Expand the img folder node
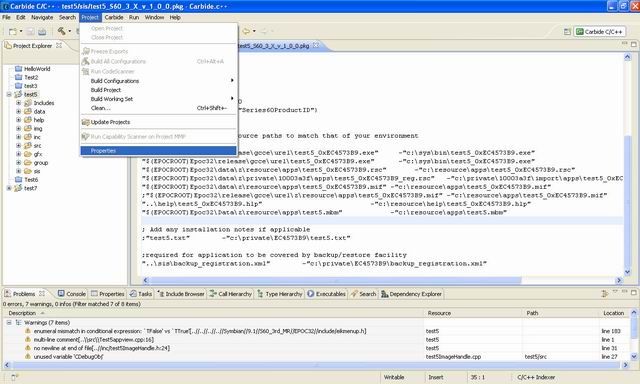Image resolution: width=640 pixels, height=384 pixels. pos(18,129)
